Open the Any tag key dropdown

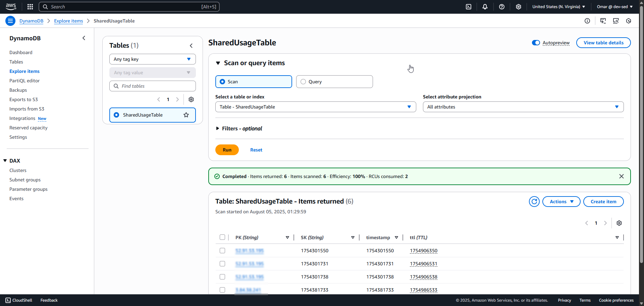click(x=153, y=59)
